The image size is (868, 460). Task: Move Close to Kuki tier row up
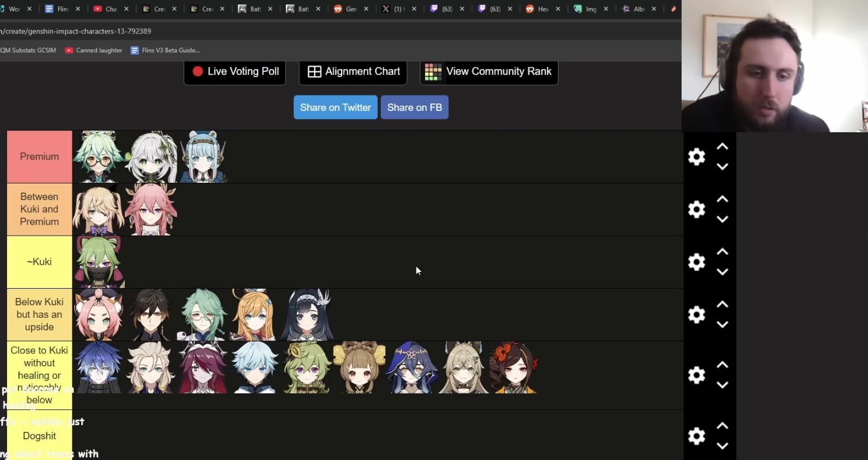pyautogui.click(x=722, y=365)
